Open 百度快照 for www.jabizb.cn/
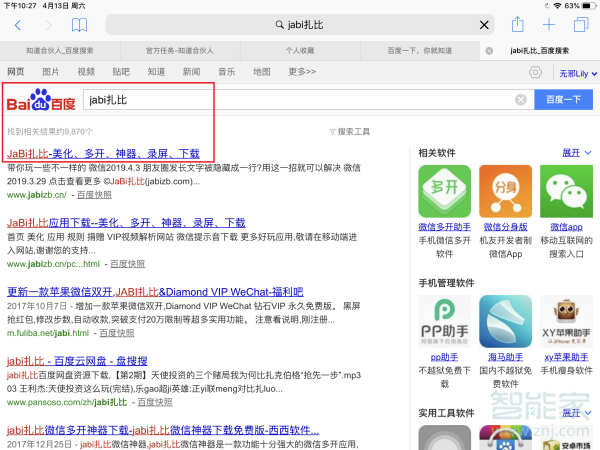 (x=94, y=195)
